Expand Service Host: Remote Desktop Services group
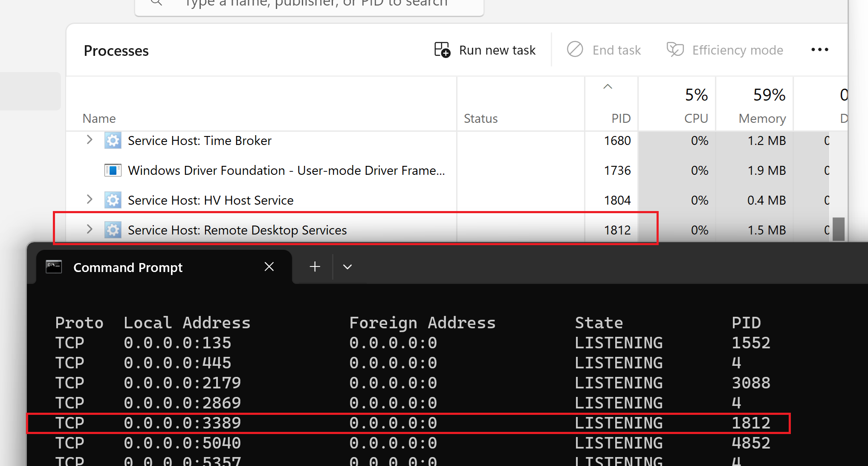The image size is (868, 466). click(x=90, y=229)
